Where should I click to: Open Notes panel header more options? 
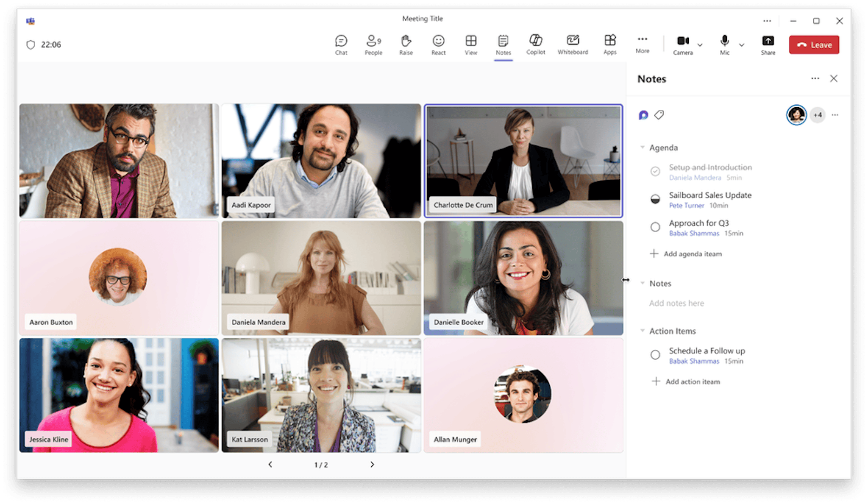[x=815, y=78]
